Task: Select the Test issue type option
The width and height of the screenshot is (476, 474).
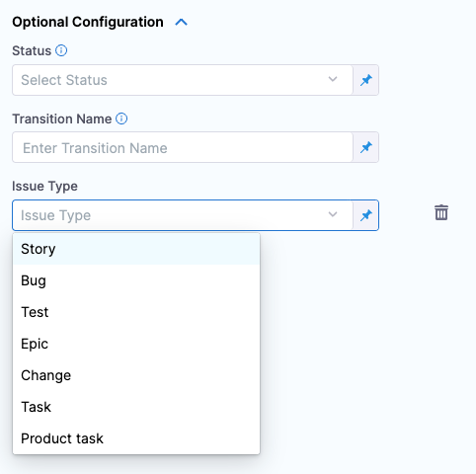Action: pyautogui.click(x=136, y=312)
